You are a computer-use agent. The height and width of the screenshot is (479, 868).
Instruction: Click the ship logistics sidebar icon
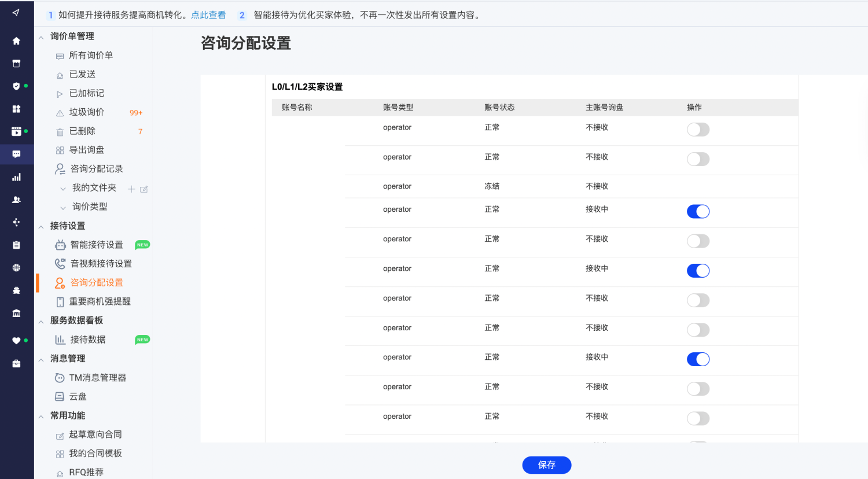click(16, 290)
